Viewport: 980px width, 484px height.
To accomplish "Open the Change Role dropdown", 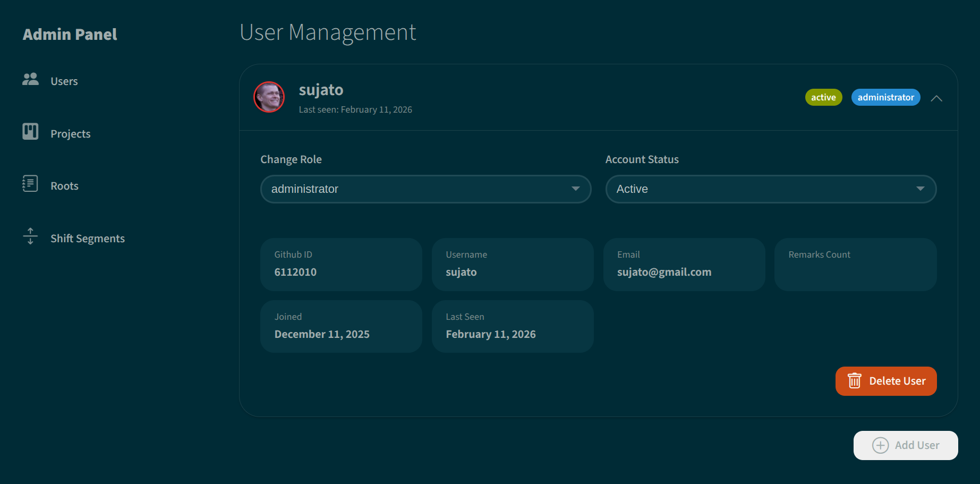I will [x=425, y=189].
